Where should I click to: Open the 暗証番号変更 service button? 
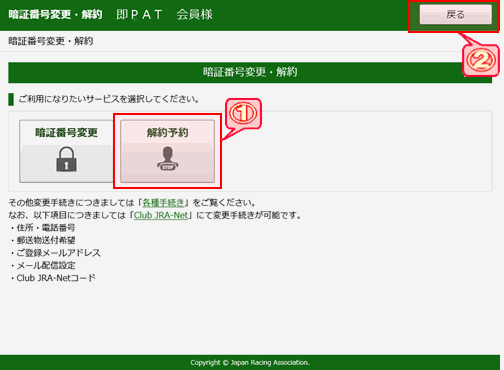click(x=67, y=151)
